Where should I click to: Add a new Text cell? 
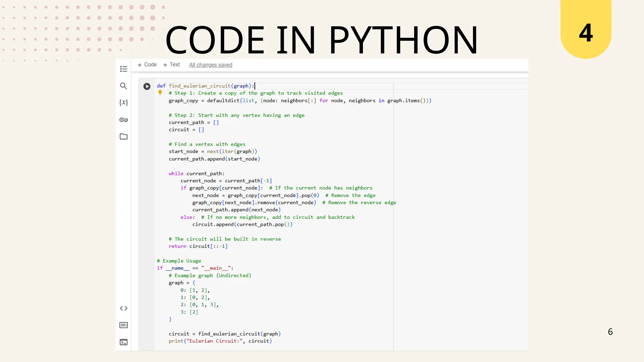[x=172, y=65]
